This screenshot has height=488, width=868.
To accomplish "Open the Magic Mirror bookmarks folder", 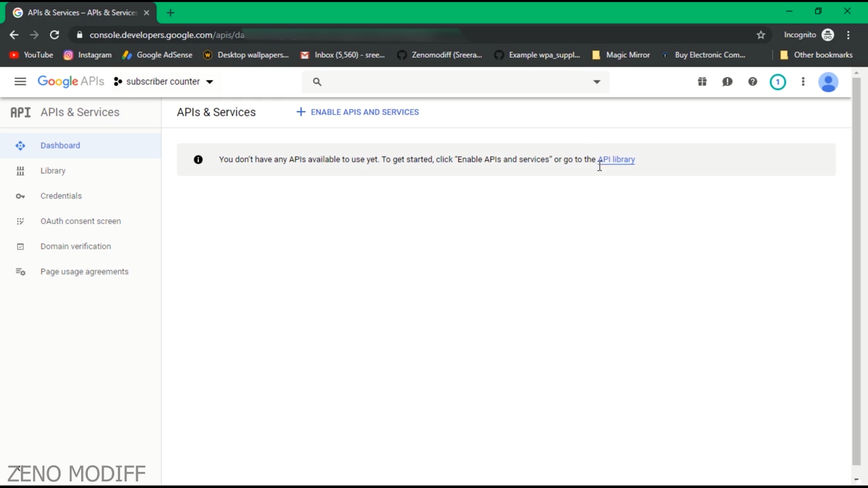I will click(x=621, y=55).
